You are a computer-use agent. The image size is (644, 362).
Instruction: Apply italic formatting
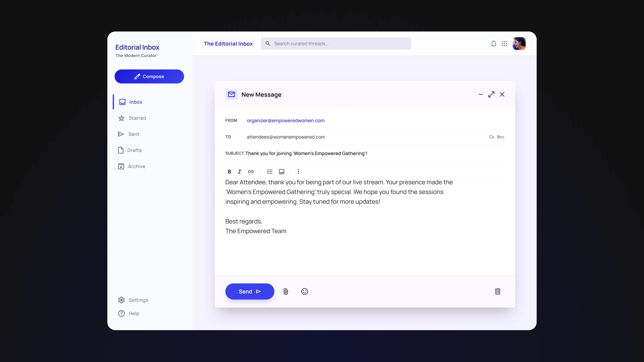[239, 172]
